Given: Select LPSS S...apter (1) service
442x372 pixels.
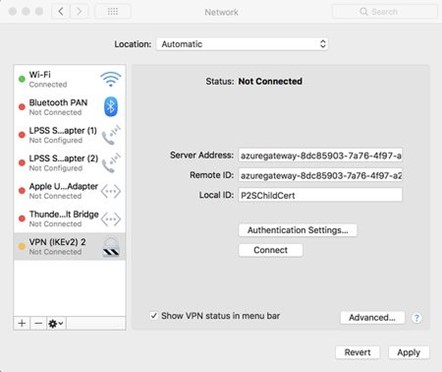Looking at the screenshot, I should (70, 135).
